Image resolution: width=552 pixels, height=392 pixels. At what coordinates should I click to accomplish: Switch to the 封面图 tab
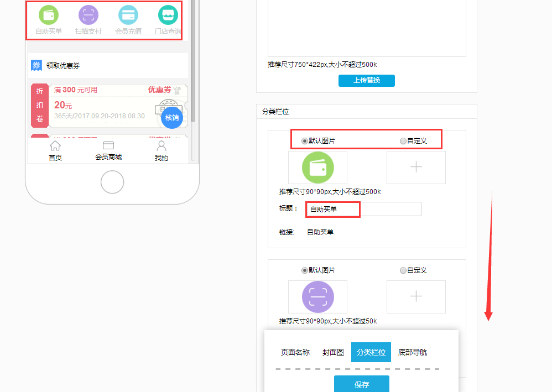pos(334,352)
